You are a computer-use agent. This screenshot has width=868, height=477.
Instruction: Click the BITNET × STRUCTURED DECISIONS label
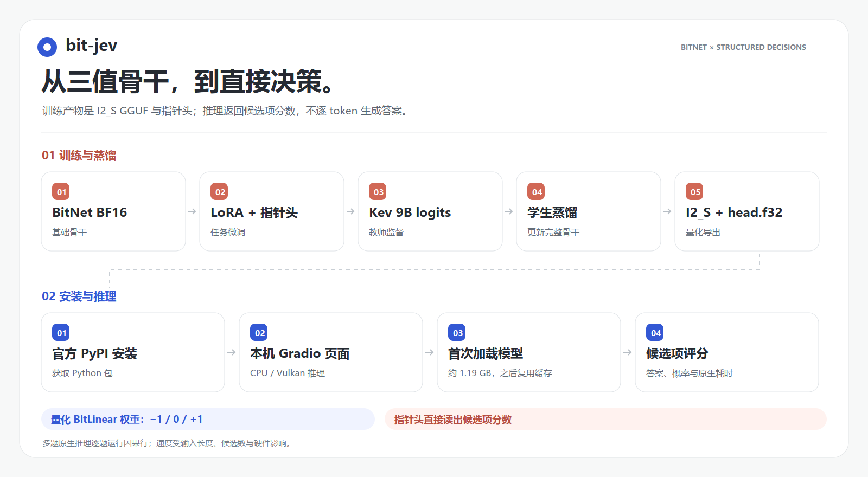tap(743, 47)
